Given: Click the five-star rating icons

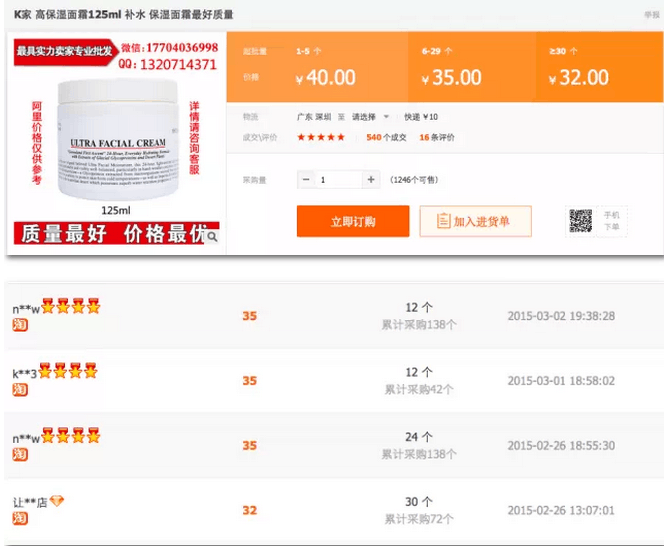Looking at the screenshot, I should click(x=321, y=137).
